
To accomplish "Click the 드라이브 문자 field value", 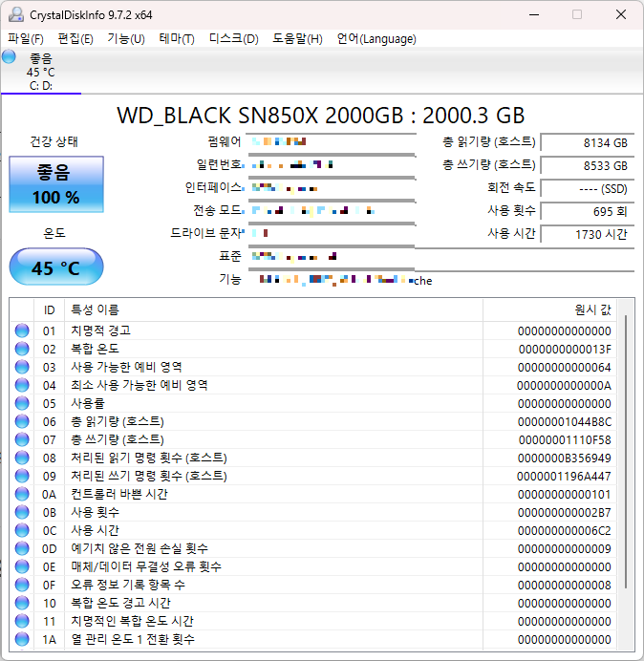I will point(332,233).
